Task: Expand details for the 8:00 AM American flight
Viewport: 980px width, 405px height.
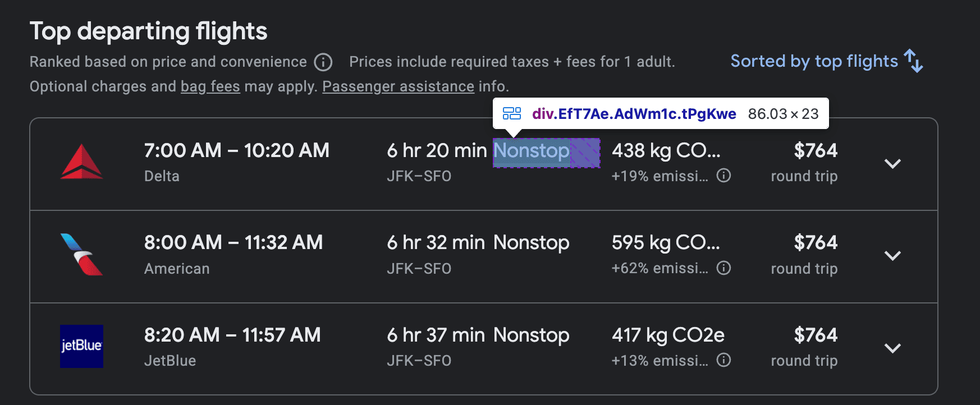Action: (893, 256)
